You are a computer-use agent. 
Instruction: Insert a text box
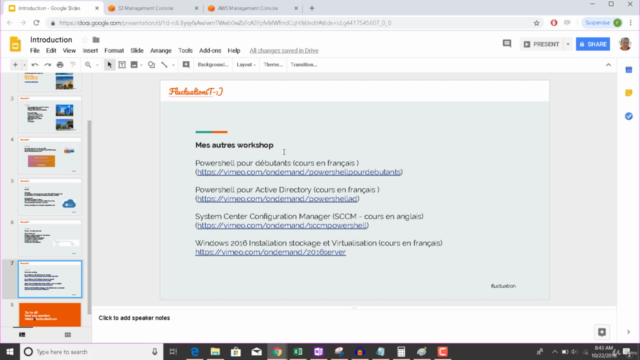[x=122, y=64]
